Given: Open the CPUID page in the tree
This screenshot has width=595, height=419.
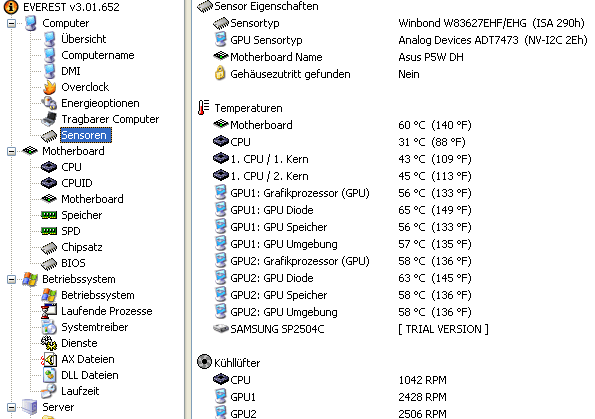Looking at the screenshot, I should pyautogui.click(x=77, y=183).
